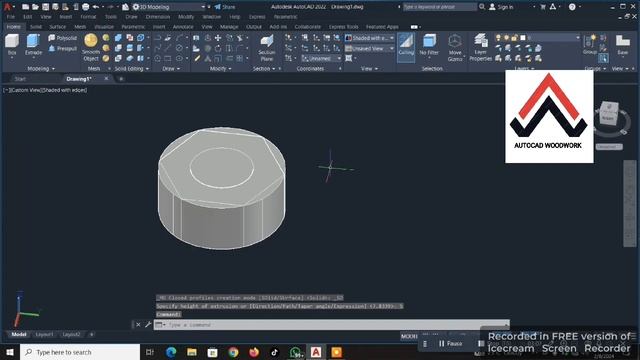Screen dimensions: 640x360
Task: Use the Presspull tool
Action: [62, 49]
